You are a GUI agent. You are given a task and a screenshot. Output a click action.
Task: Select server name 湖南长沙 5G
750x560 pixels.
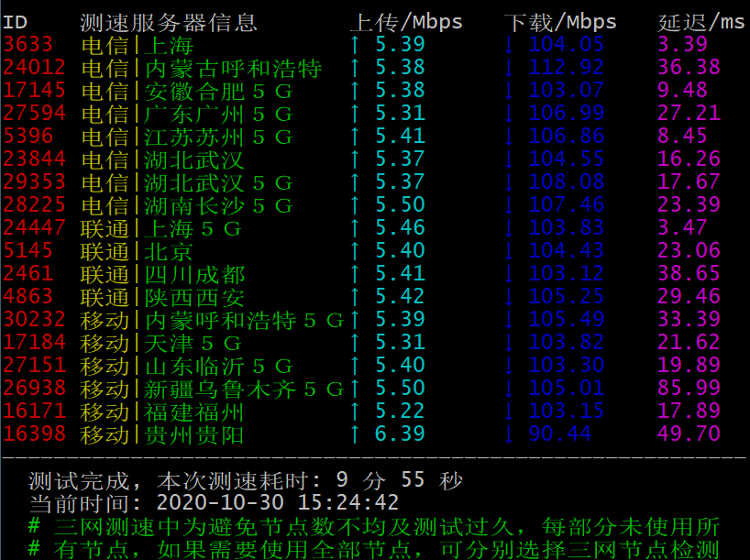point(218,205)
